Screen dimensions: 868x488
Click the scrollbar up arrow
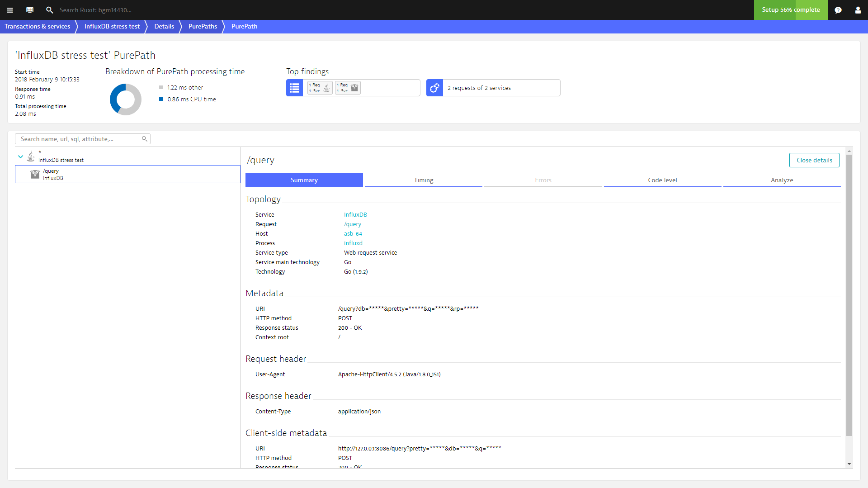pos(849,151)
